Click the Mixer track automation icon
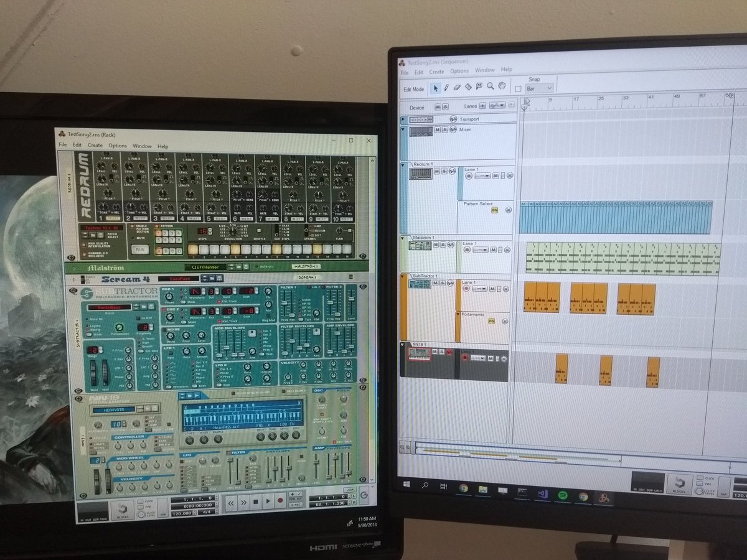The height and width of the screenshot is (560, 747). pos(452,129)
